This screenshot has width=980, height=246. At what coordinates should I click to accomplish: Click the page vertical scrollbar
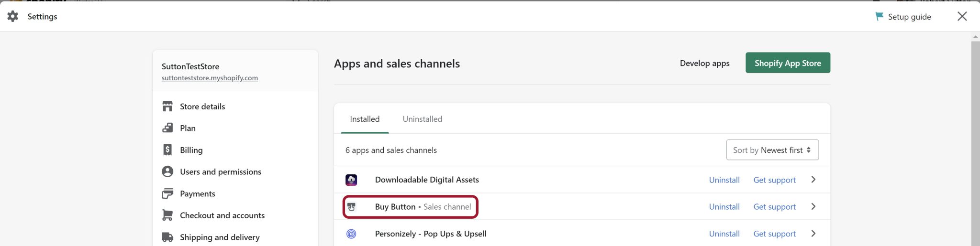pos(975,143)
